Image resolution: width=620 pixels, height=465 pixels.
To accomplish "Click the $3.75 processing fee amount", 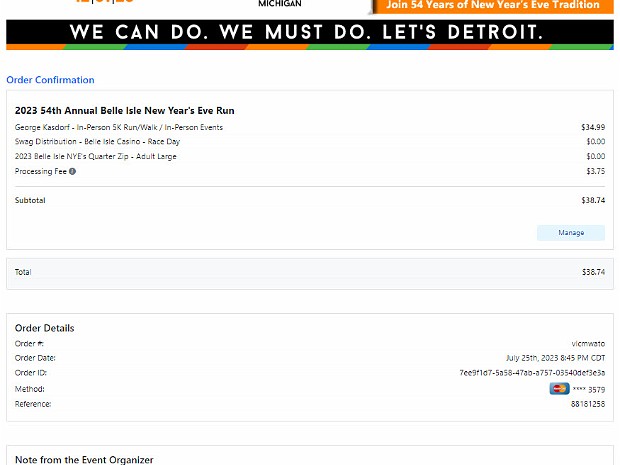I will pyautogui.click(x=594, y=171).
